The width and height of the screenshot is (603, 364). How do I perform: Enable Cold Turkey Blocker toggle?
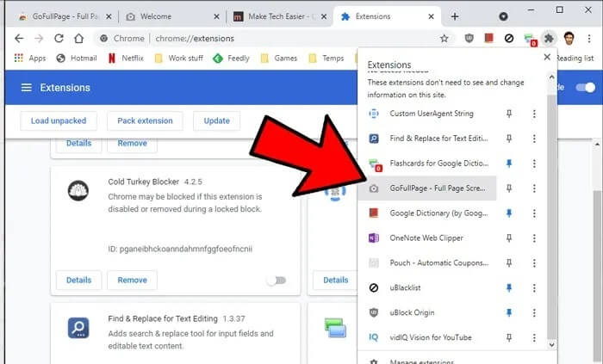pyautogui.click(x=277, y=281)
